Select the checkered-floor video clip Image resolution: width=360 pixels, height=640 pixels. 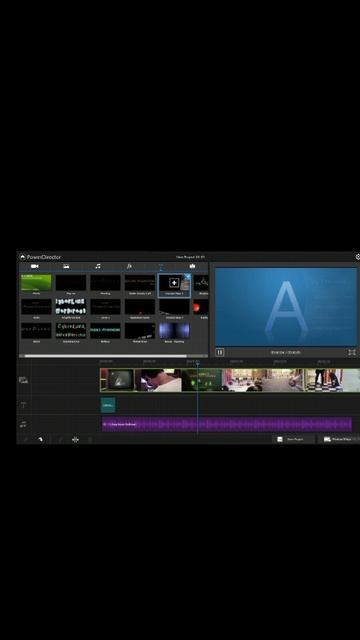333,380
